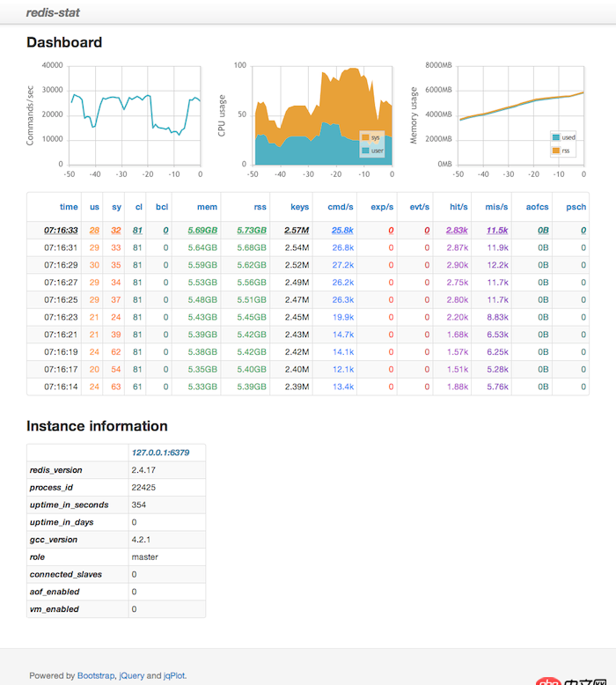Click the 'sys' orange legend swatch
This screenshot has height=685, width=616.
[365, 137]
